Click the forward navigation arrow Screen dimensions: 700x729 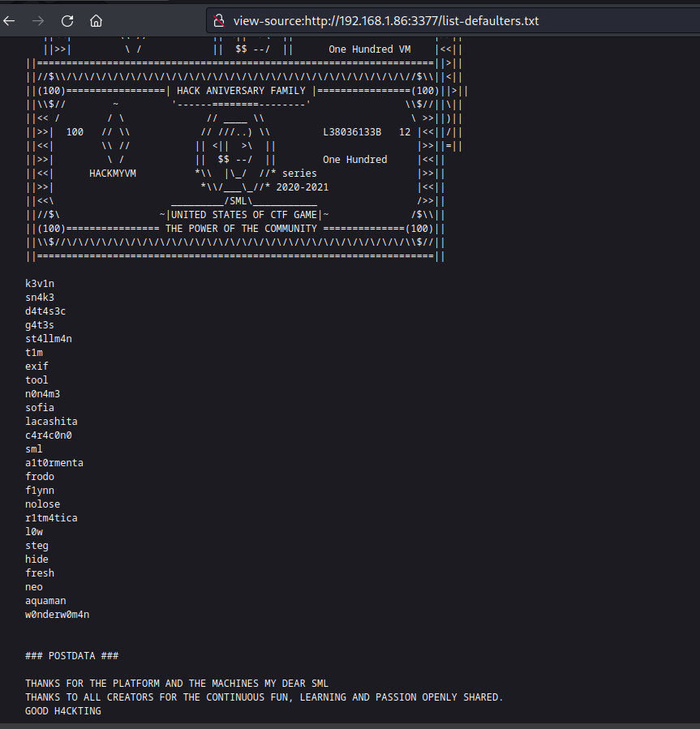click(38, 20)
